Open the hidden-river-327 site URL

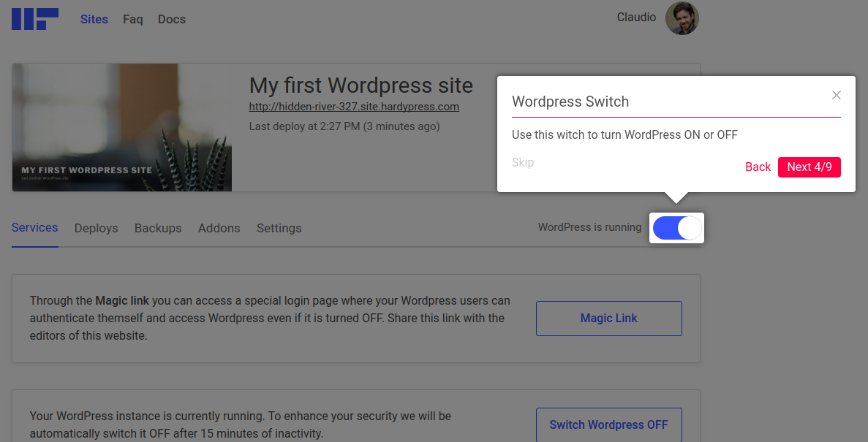pyautogui.click(x=354, y=107)
